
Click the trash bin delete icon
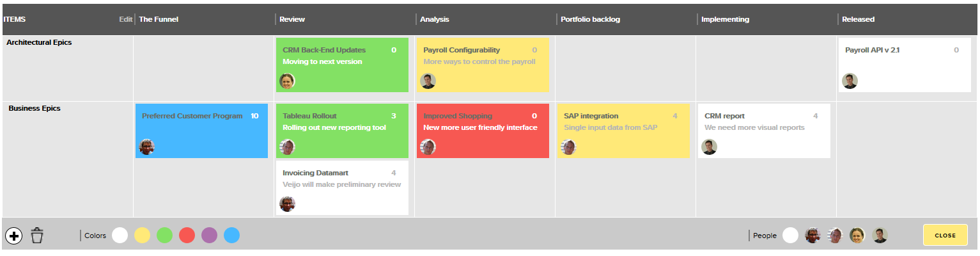(37, 236)
